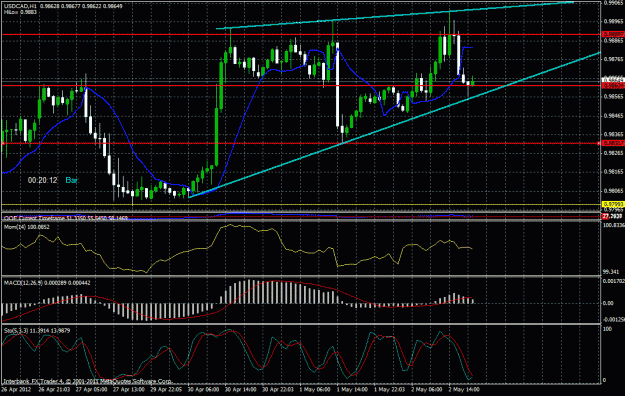Click the cyan 'Bar' label
The height and width of the screenshot is (396, 625).
pos(71,181)
